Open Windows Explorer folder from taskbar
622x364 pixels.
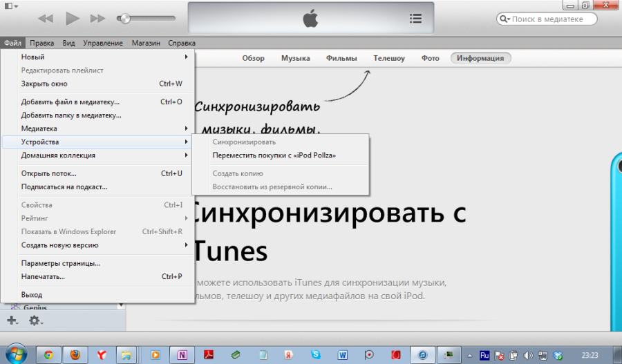tap(126, 355)
